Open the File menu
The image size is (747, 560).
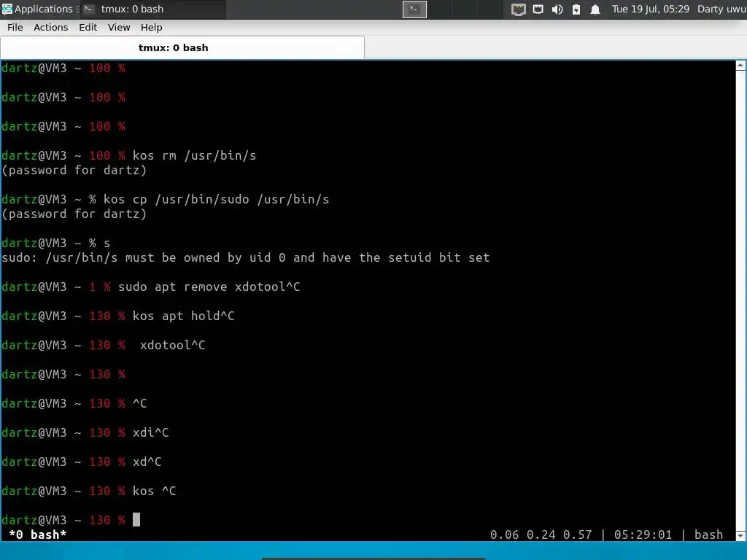[x=15, y=28]
